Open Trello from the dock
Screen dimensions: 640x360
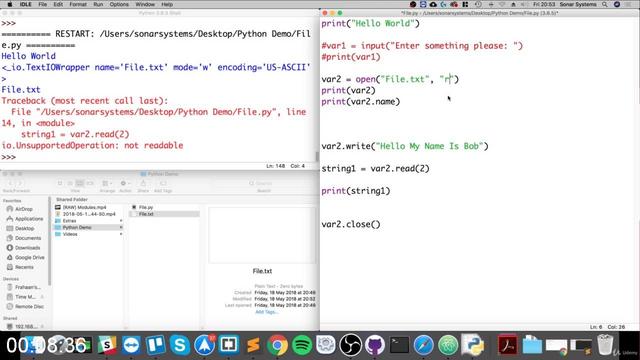coord(156,345)
